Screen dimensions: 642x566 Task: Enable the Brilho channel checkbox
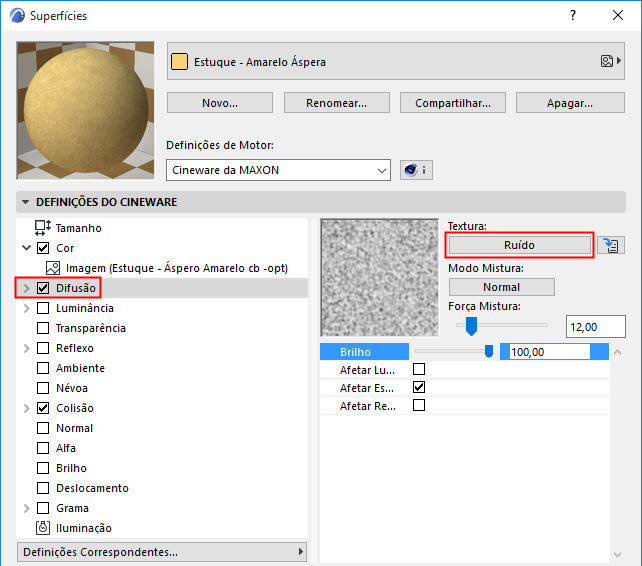click(x=43, y=468)
